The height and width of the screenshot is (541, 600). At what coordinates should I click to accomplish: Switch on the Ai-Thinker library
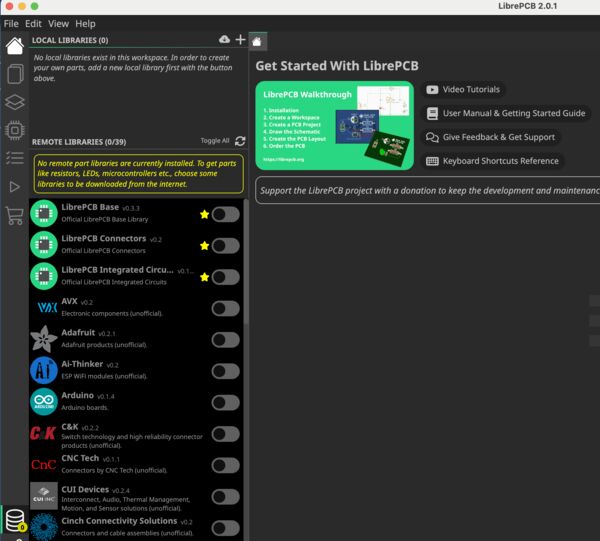[x=226, y=371]
